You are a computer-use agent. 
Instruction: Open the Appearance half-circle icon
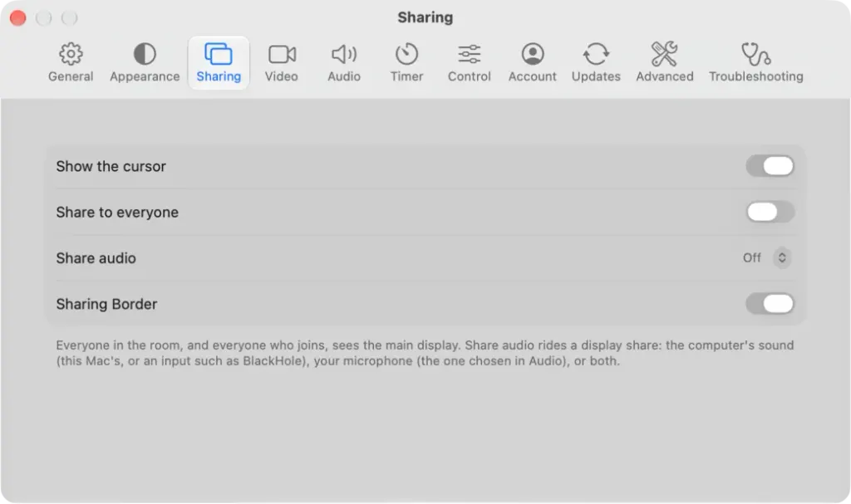point(145,54)
